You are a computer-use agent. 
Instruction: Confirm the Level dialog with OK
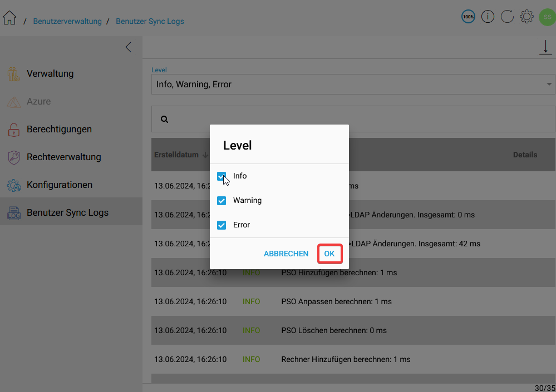[x=329, y=254]
